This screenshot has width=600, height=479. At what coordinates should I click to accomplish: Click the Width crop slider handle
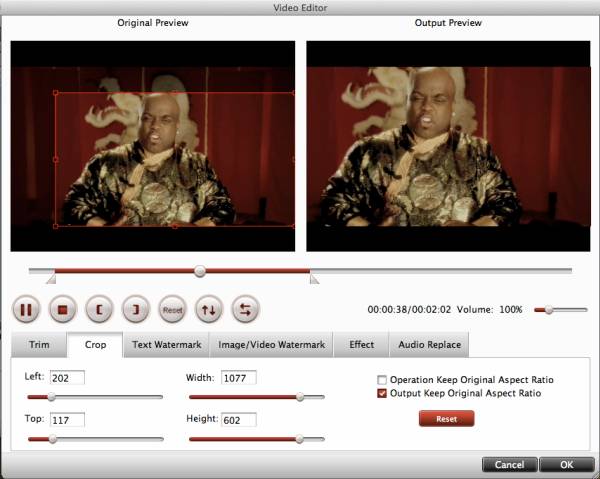300,397
